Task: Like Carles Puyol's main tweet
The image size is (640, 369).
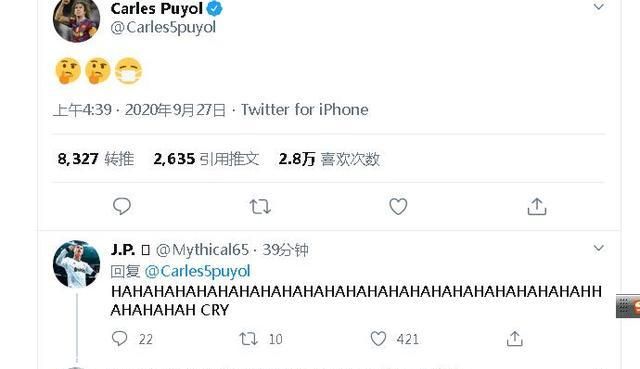Action: click(398, 206)
